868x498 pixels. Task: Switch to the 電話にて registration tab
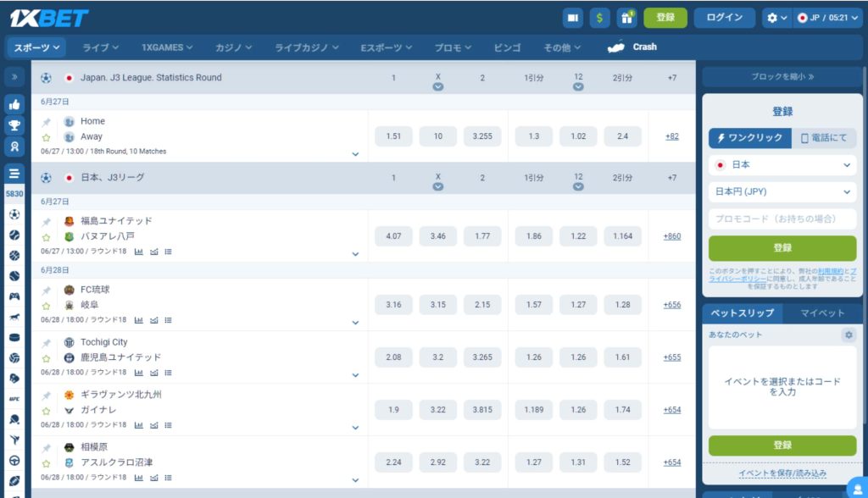click(x=824, y=138)
